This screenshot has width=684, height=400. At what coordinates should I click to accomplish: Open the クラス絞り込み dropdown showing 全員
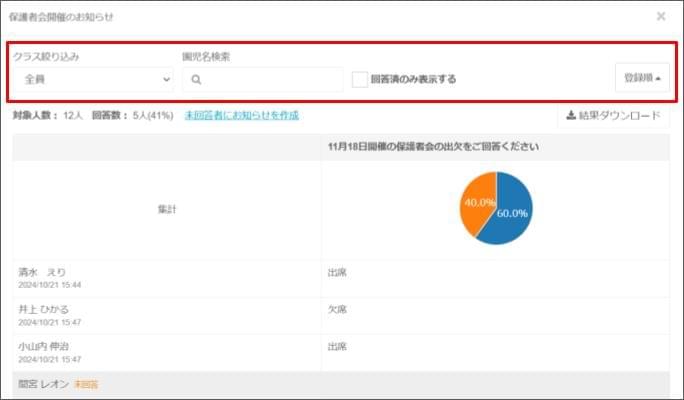pyautogui.click(x=94, y=79)
